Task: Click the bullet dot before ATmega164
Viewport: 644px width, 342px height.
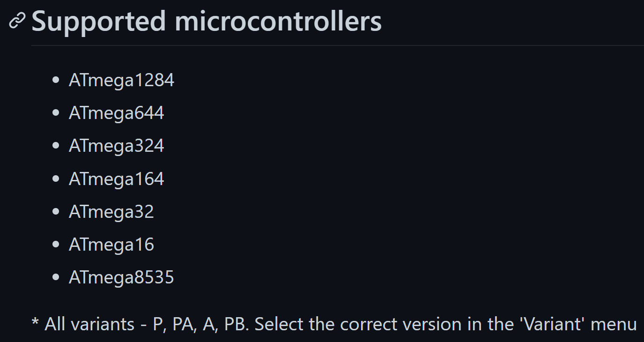Action: click(x=56, y=178)
